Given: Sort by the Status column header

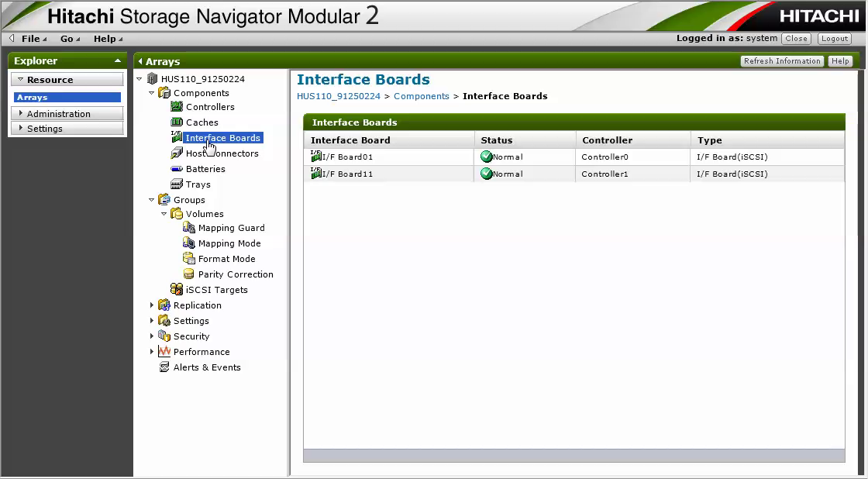Looking at the screenshot, I should coord(525,140).
